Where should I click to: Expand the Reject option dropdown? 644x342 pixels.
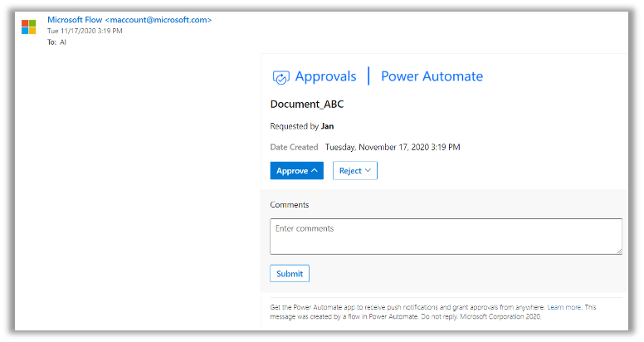coord(355,171)
